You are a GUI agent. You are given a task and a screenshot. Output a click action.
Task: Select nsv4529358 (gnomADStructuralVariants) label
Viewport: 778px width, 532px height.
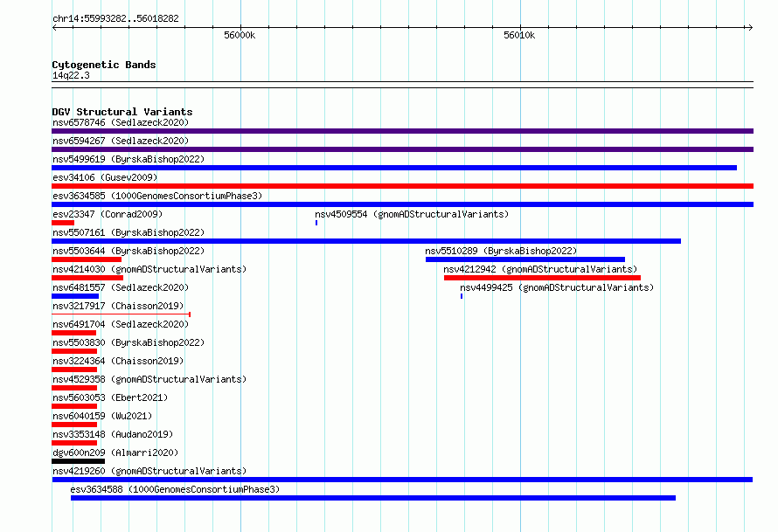pyautogui.click(x=149, y=379)
